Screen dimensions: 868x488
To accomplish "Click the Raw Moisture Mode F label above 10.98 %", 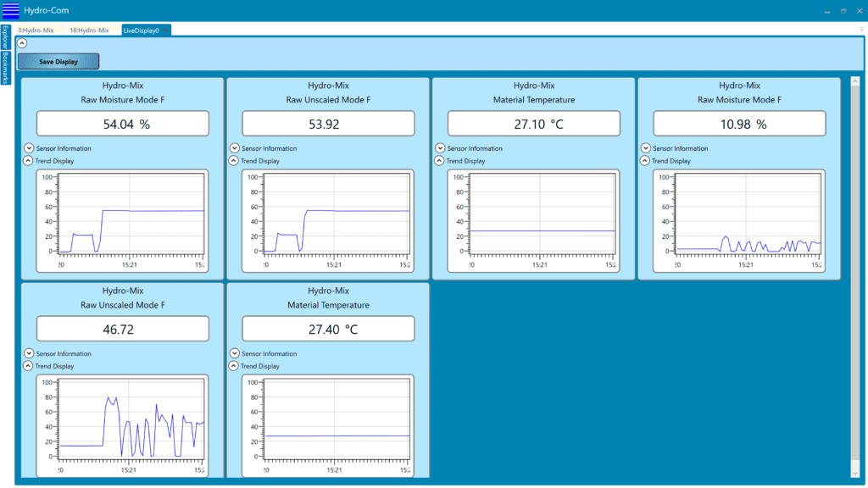I will pyautogui.click(x=739, y=100).
